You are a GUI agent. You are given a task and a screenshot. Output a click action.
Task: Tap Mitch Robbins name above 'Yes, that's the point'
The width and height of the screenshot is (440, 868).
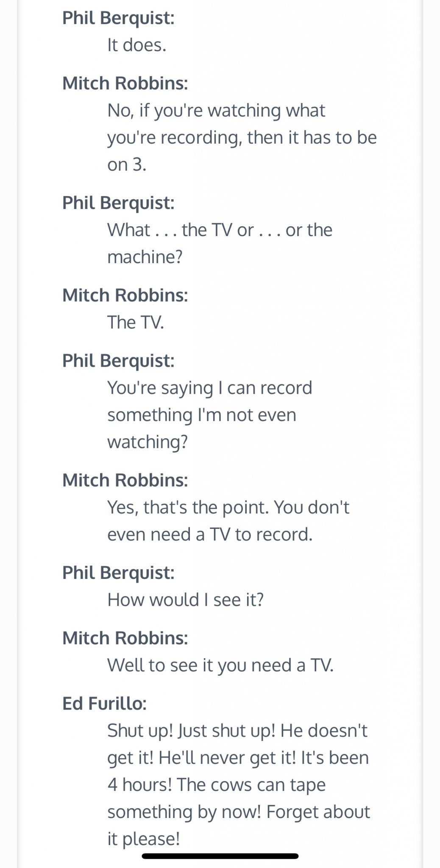point(125,480)
